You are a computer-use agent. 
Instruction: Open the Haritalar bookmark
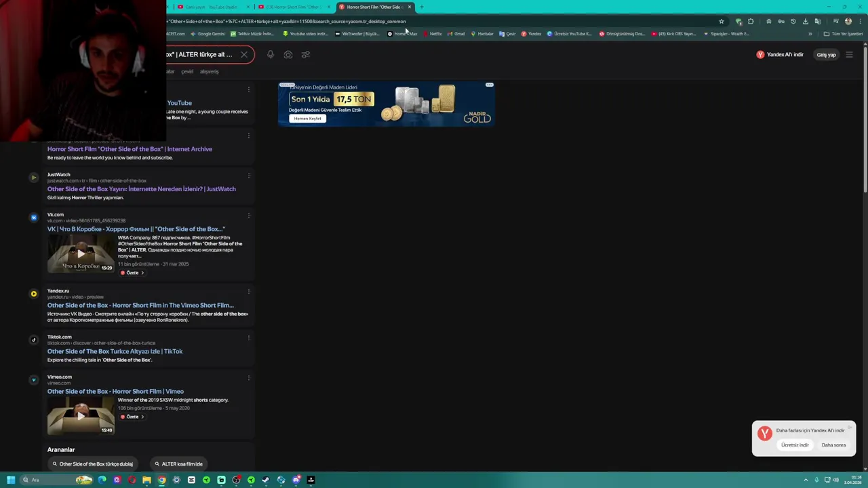pos(483,34)
